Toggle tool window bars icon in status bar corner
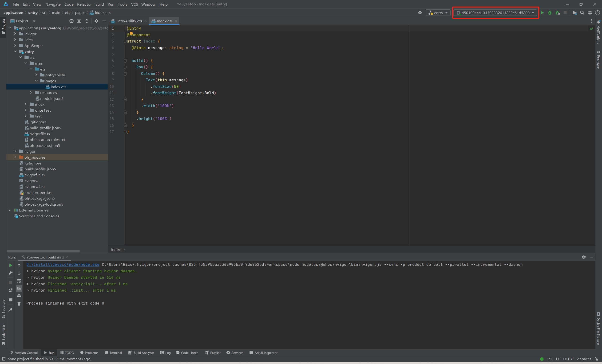The width and height of the screenshot is (602, 364). click(4, 359)
